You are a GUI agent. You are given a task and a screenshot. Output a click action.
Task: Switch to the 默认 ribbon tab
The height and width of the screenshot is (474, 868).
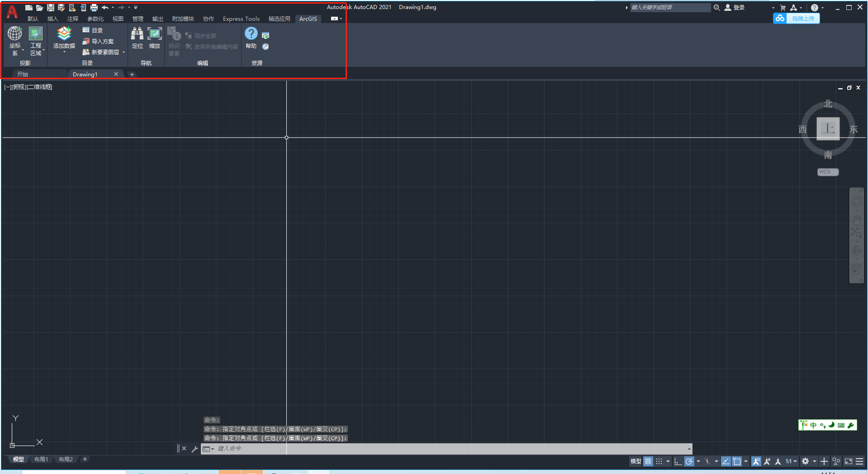(33, 19)
